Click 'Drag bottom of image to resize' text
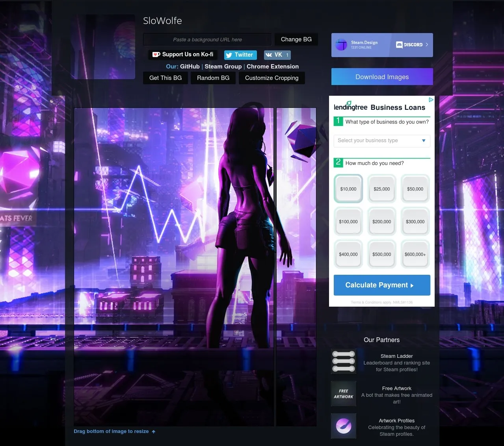Image resolution: width=504 pixels, height=446 pixels. pyautogui.click(x=111, y=431)
